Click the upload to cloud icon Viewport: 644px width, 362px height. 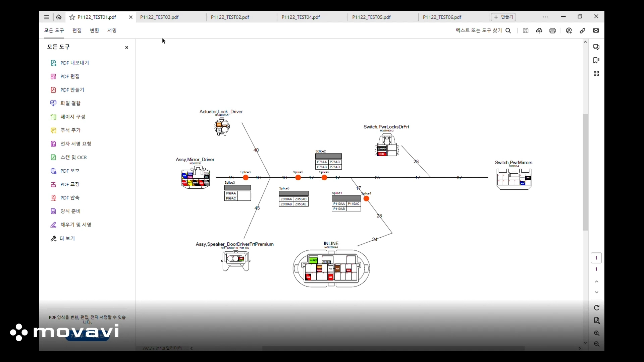539,31
